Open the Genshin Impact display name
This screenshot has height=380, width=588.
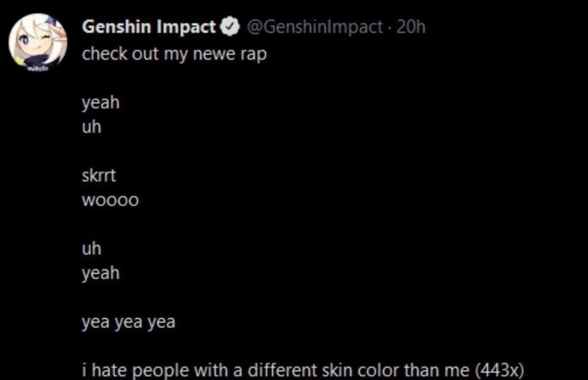click(149, 27)
